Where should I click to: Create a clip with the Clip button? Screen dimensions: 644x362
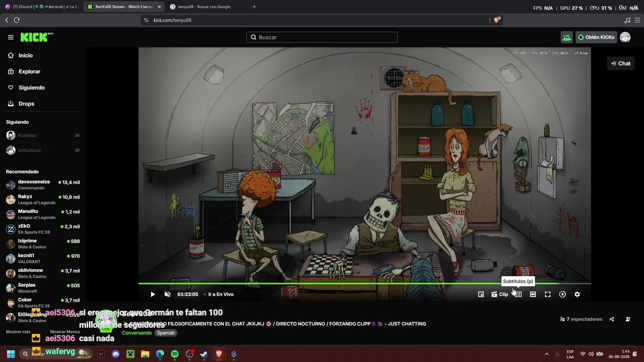coord(500,294)
